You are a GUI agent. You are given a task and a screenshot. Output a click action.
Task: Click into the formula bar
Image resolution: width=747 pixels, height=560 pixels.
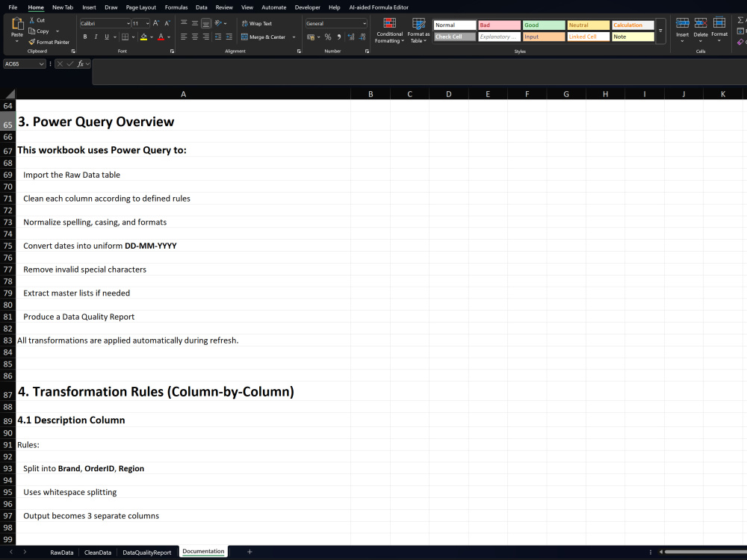(x=419, y=72)
